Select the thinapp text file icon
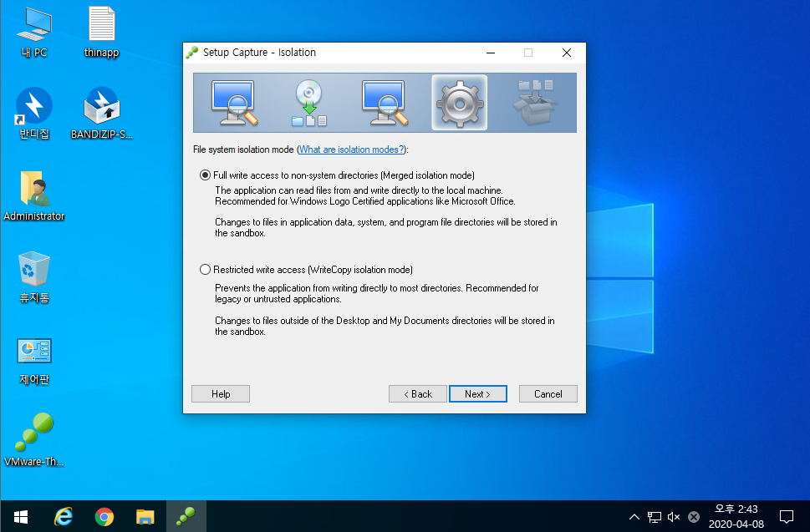This screenshot has height=532, width=810. point(101,32)
